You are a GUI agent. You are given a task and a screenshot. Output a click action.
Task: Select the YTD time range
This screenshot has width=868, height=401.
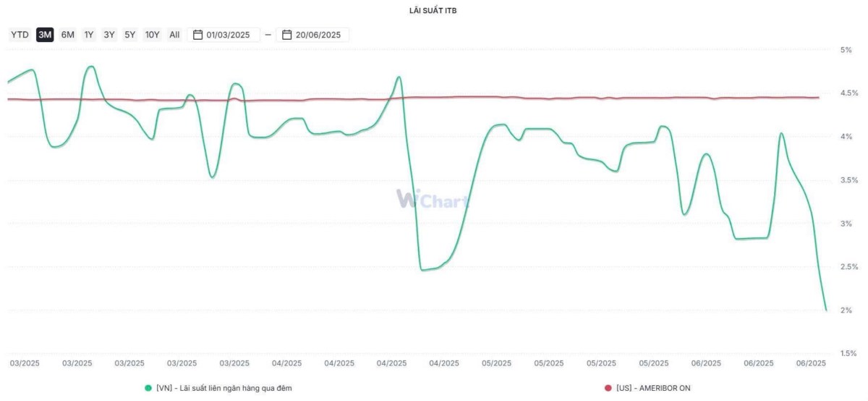click(x=20, y=35)
